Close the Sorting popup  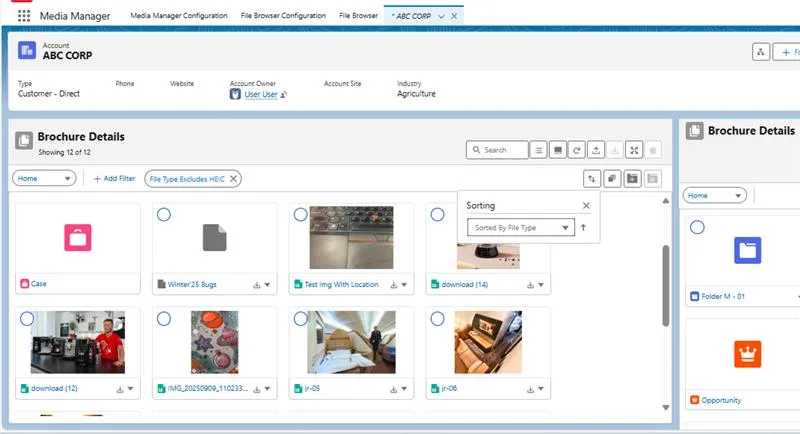[586, 206]
